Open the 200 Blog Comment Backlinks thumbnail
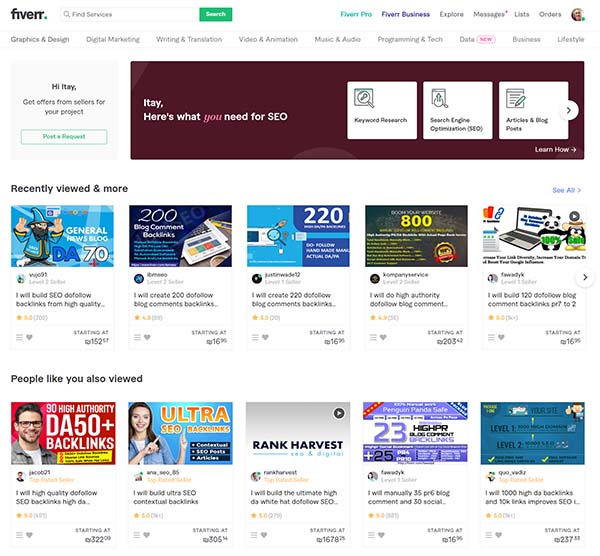 180,236
